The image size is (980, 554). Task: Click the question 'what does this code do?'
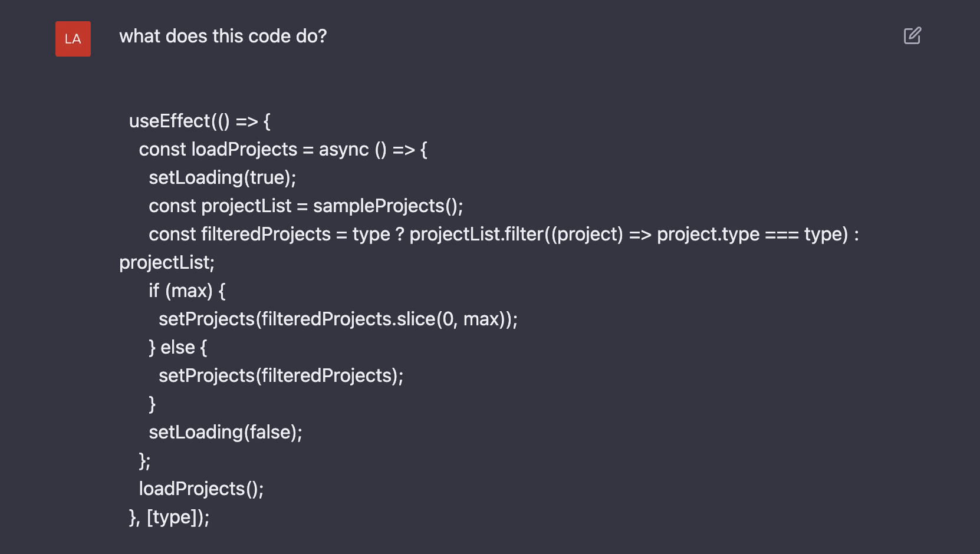click(223, 37)
